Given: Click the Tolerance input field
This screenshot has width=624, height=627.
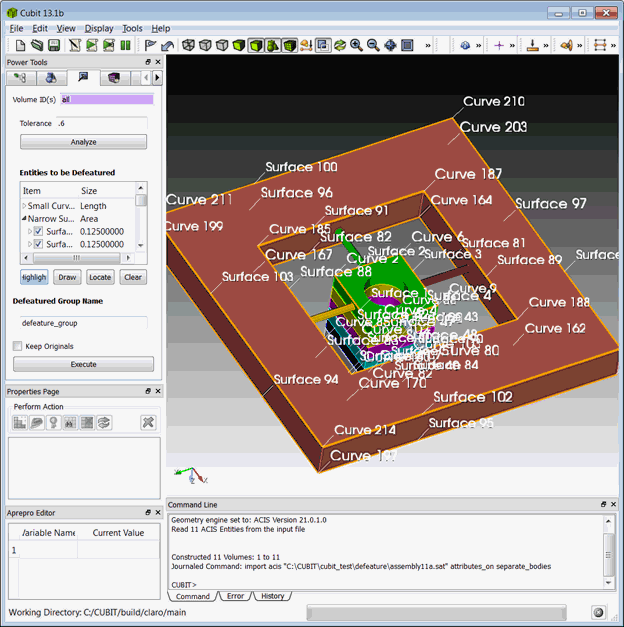Looking at the screenshot, I should (100, 123).
